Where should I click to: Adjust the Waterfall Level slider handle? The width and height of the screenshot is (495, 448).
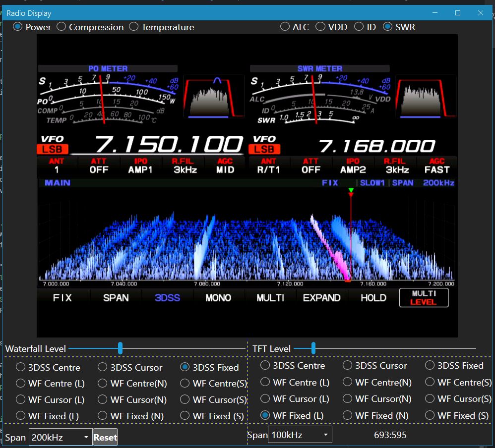click(x=120, y=348)
